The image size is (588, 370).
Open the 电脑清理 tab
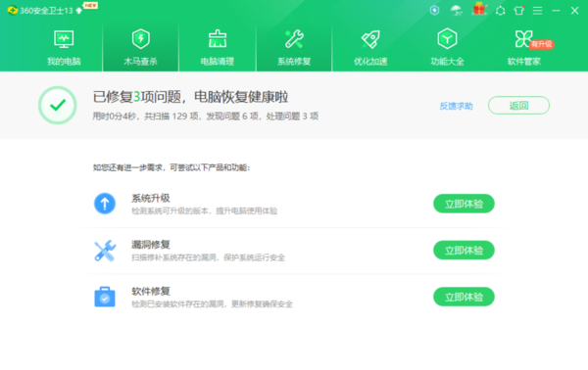218,48
